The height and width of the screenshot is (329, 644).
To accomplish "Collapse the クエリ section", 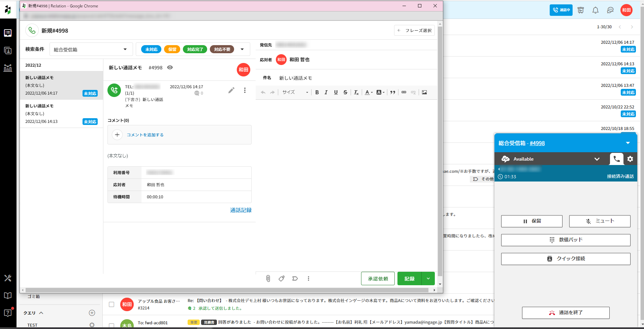I will pos(41,313).
